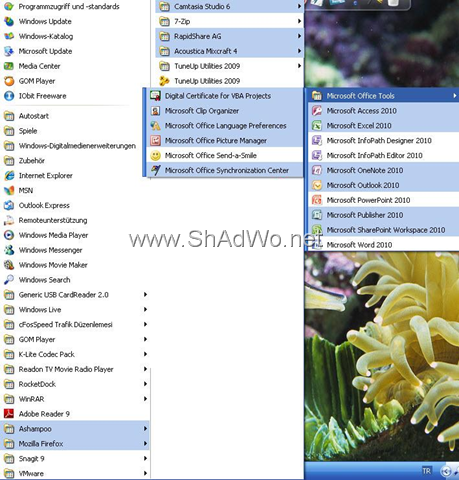Start Microsoft PowerPoint 2010 via its icon

coord(317,200)
